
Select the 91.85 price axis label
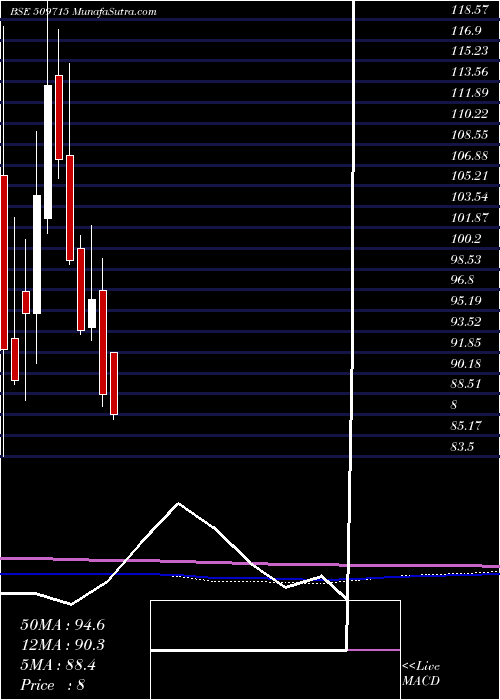tap(466, 342)
